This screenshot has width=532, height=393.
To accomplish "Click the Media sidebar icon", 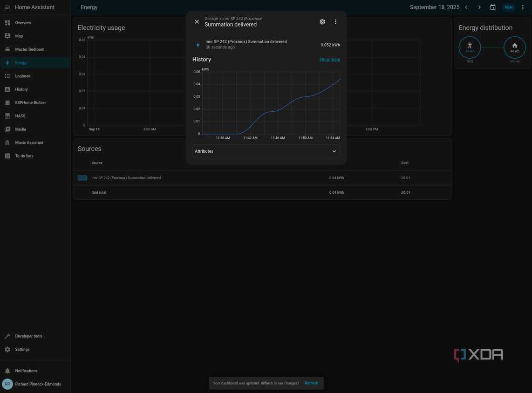I will [7, 129].
